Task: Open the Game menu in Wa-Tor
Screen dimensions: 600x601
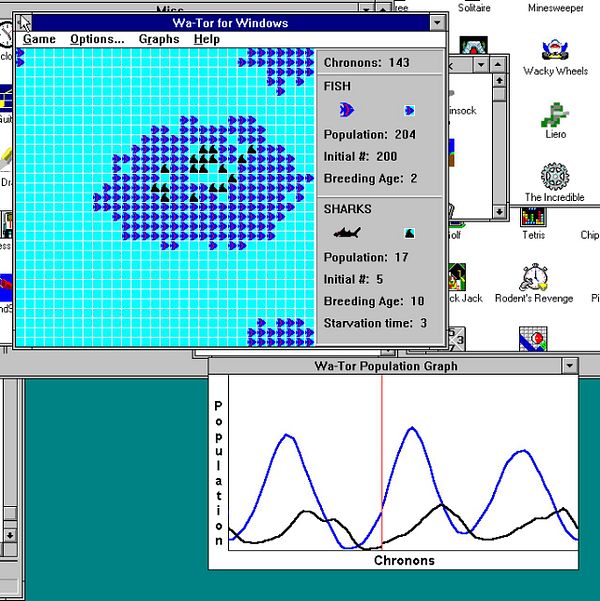Action: [x=39, y=39]
